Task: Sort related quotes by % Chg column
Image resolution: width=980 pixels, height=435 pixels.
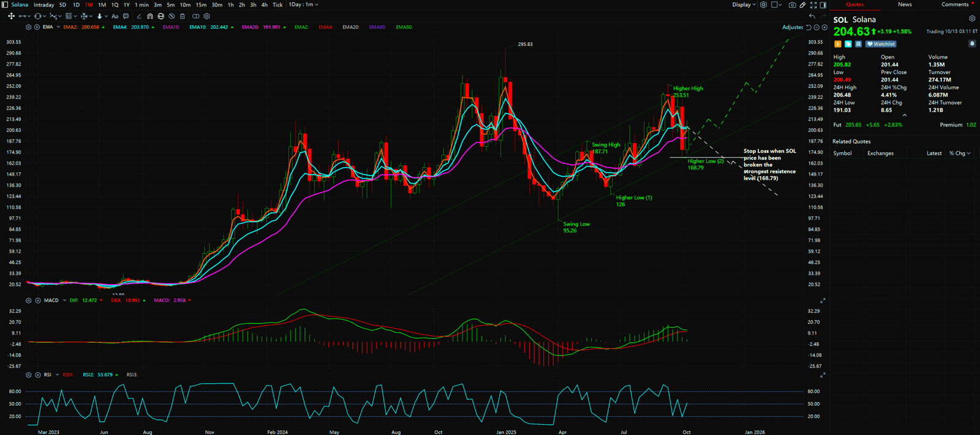Action: pyautogui.click(x=959, y=154)
